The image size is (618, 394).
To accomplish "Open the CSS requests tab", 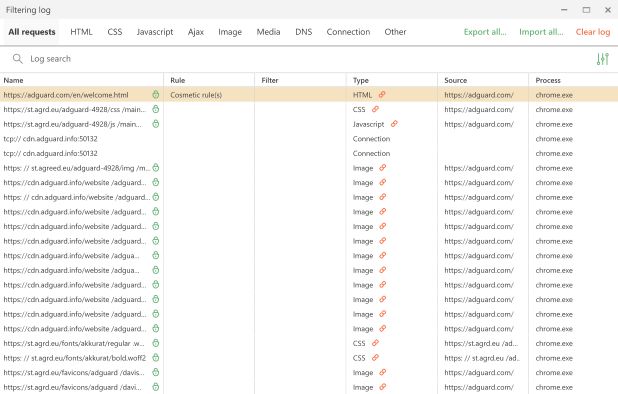I will [115, 32].
